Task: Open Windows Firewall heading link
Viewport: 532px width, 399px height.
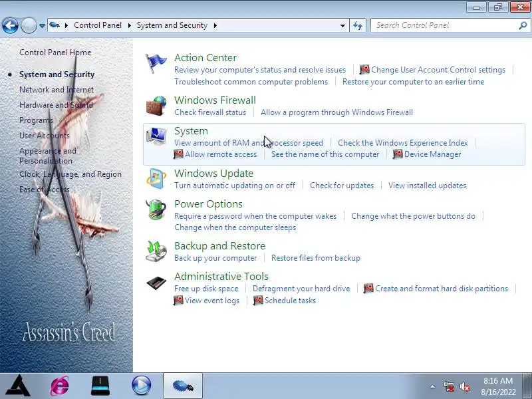Action: click(215, 100)
